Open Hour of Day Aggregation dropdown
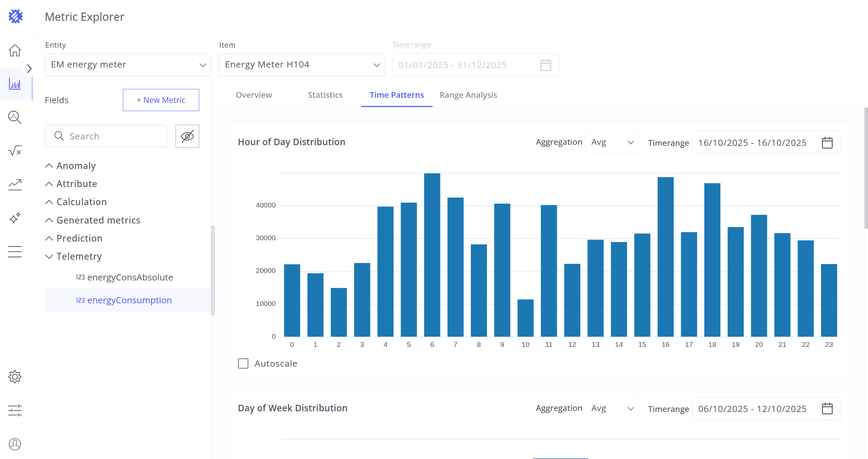 612,142
